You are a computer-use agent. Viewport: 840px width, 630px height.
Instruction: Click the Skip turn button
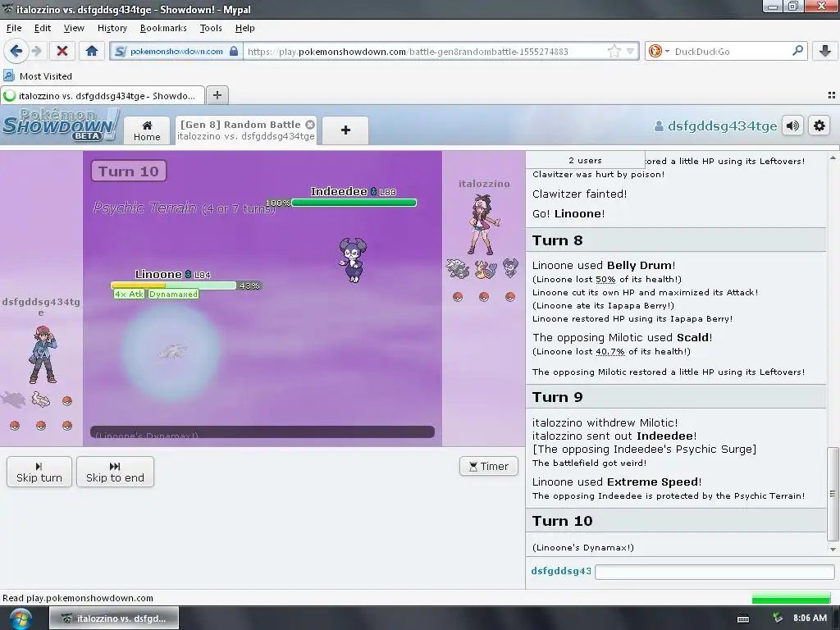pos(39,472)
